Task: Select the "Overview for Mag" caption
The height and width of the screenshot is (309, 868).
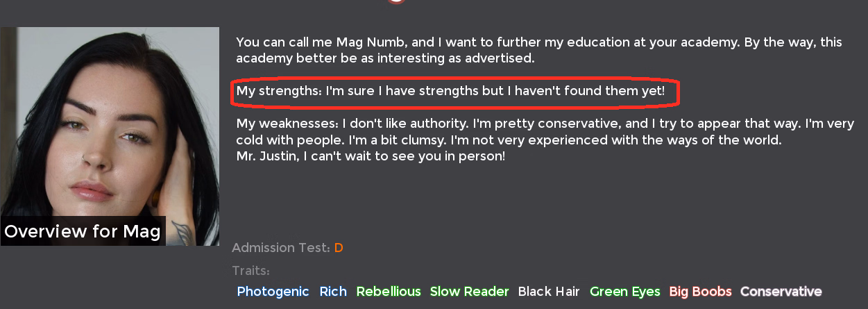Action: pyautogui.click(x=83, y=231)
